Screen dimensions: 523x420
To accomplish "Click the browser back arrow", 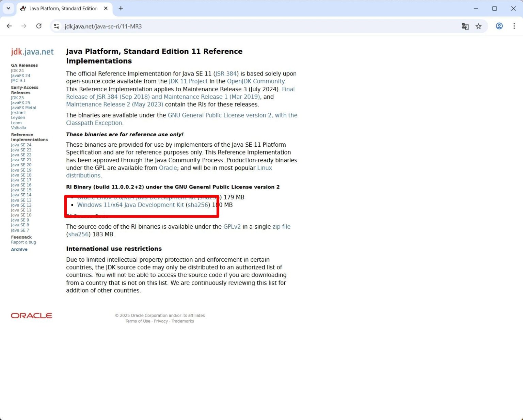I will (9, 26).
